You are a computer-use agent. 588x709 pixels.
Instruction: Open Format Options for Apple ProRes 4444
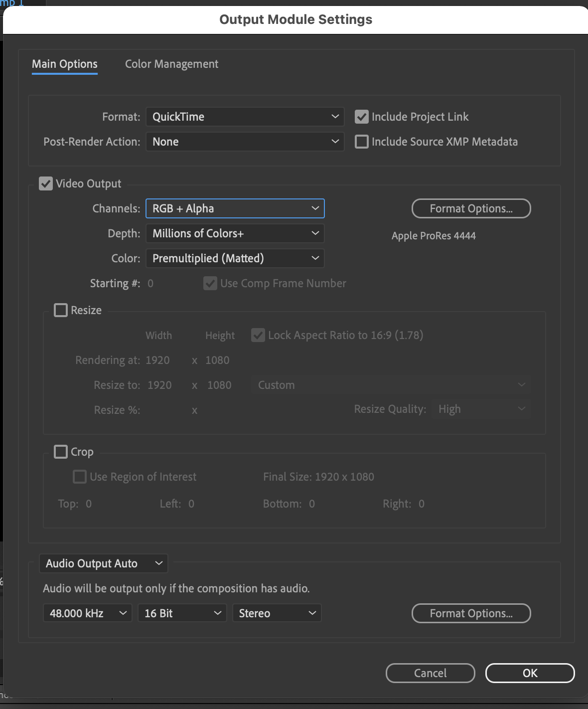point(470,208)
